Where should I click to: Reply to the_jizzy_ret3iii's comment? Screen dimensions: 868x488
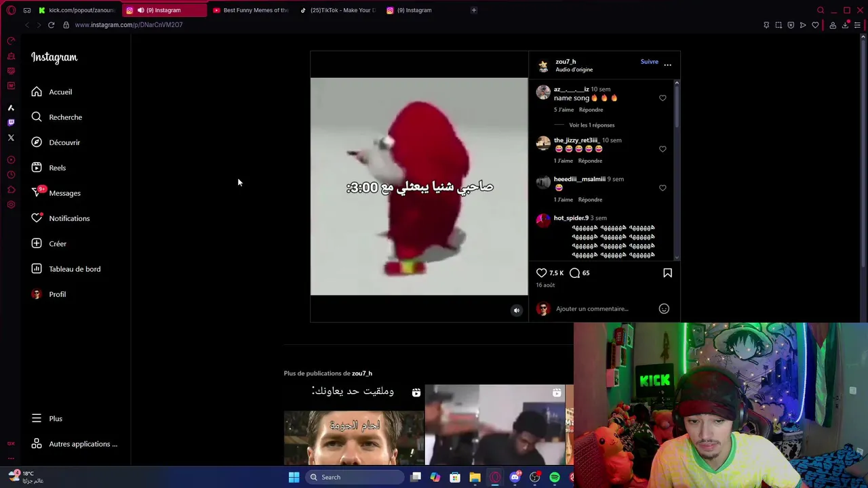[x=590, y=161]
